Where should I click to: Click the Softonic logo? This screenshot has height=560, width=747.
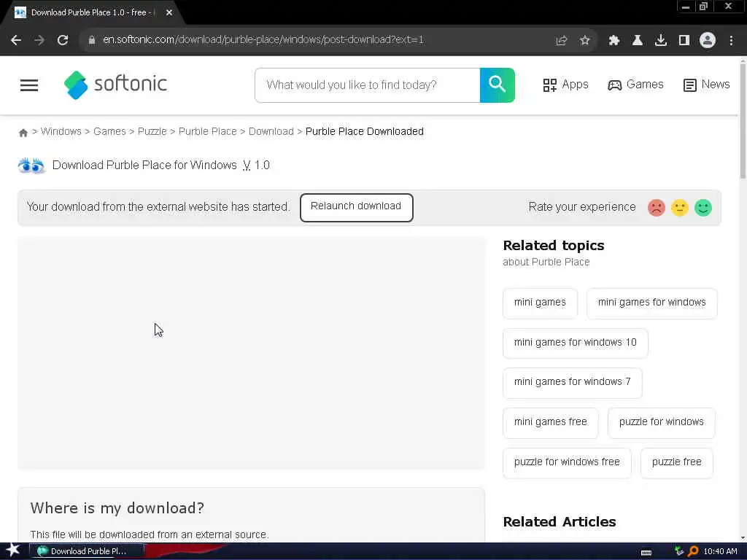coord(115,85)
